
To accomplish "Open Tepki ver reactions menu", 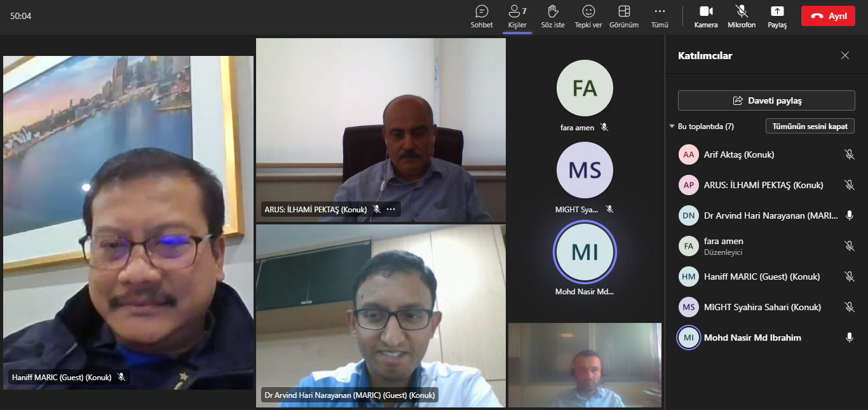I will 588,17.
